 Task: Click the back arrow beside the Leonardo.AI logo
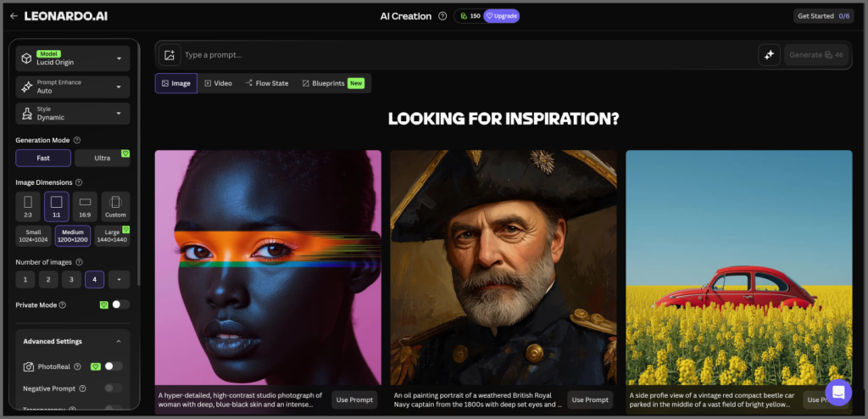pyautogui.click(x=14, y=16)
